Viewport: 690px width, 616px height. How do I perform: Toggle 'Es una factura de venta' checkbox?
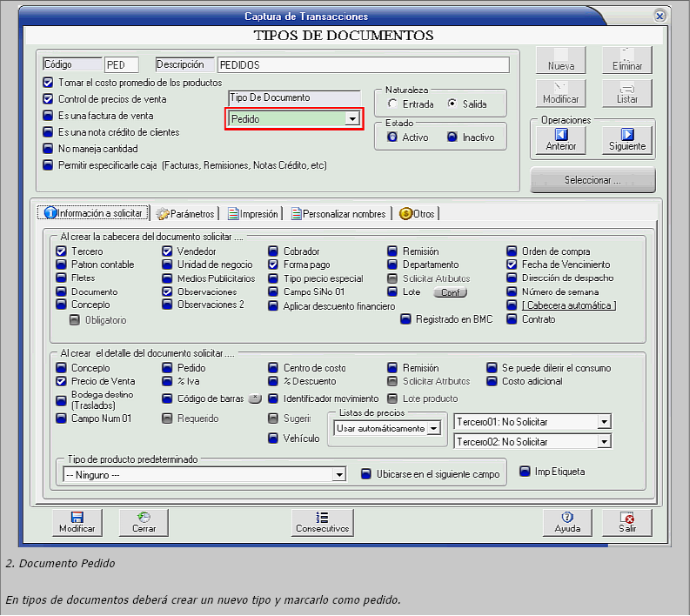48,116
